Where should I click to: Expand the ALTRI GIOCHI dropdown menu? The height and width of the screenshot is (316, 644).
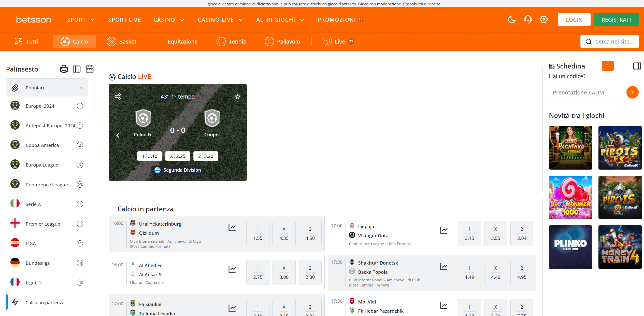(x=280, y=20)
